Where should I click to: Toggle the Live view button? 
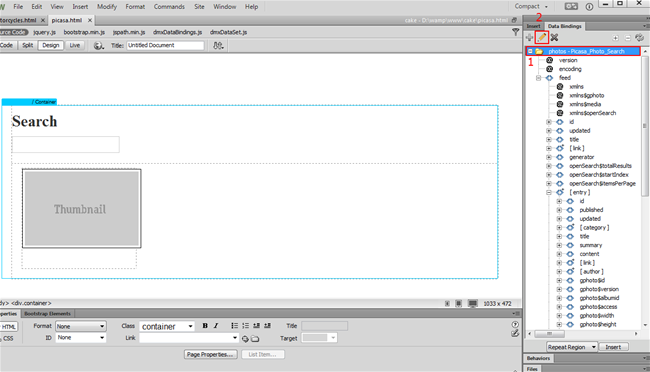[75, 45]
